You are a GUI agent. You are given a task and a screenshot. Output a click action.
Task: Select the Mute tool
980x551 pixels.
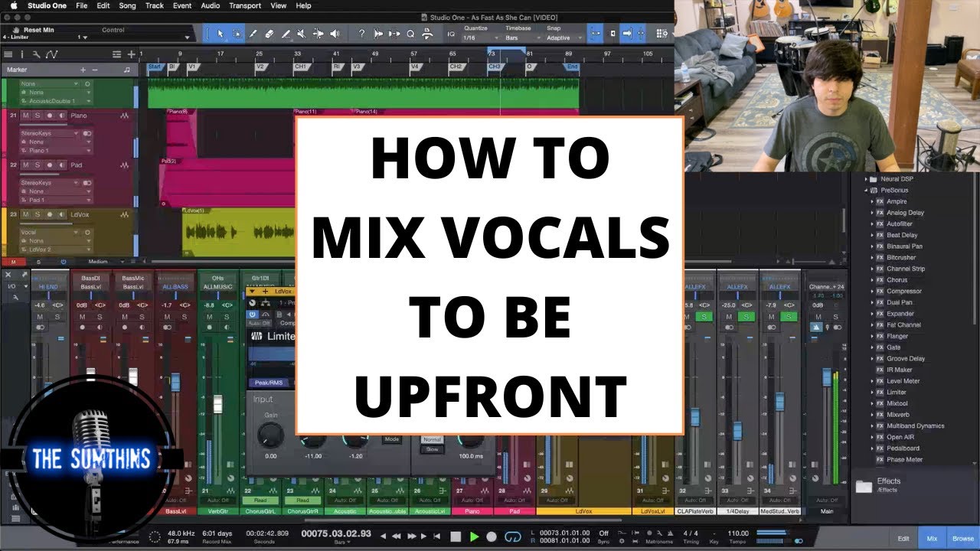coord(302,34)
